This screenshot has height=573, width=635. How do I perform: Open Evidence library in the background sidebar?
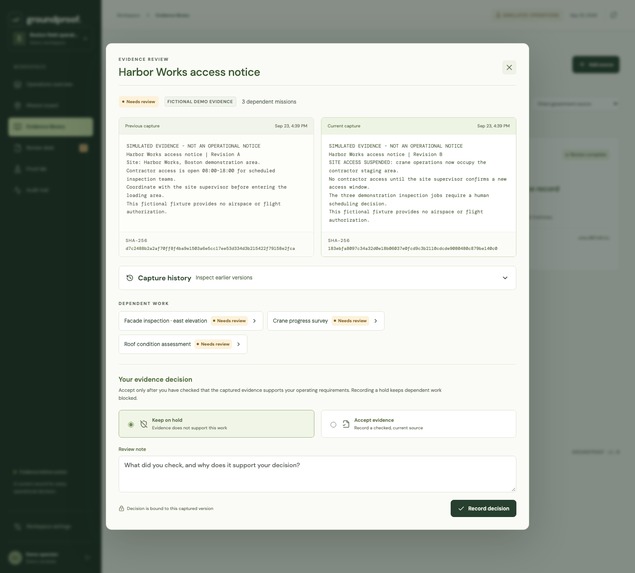click(51, 127)
